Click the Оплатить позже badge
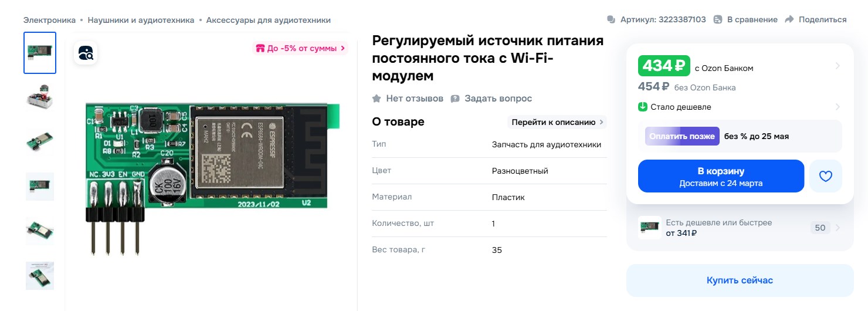Screen dimensions: 868x311 (682, 136)
